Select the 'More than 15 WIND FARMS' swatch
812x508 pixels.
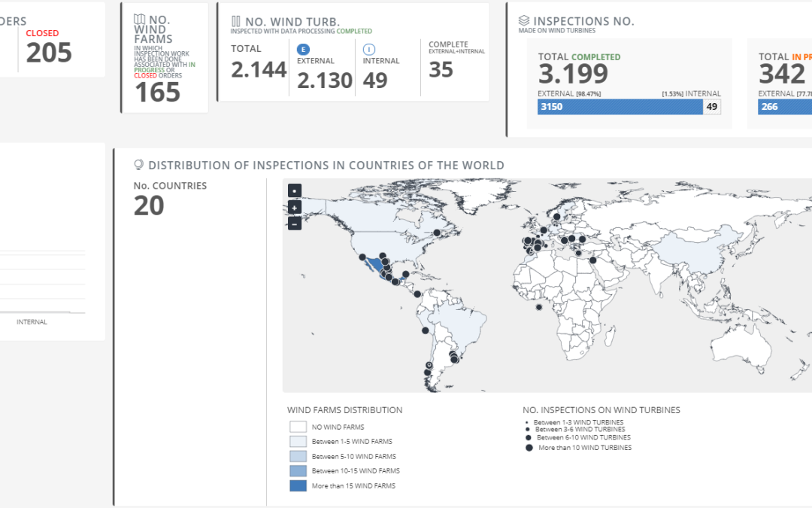coord(298,485)
